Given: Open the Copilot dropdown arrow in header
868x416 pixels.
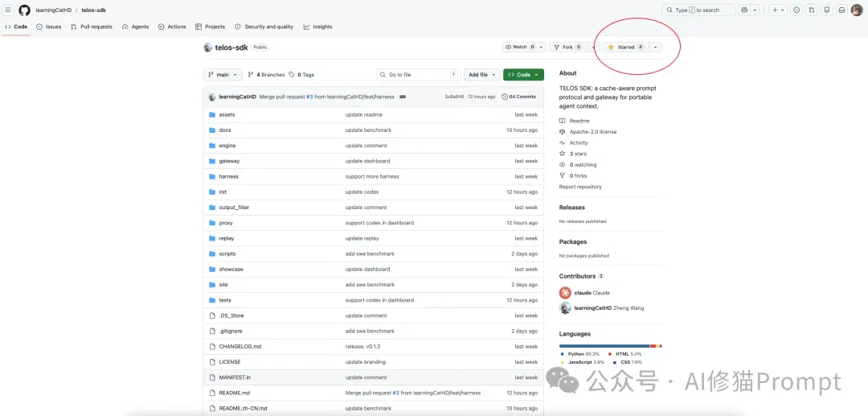Looking at the screenshot, I should [x=755, y=10].
